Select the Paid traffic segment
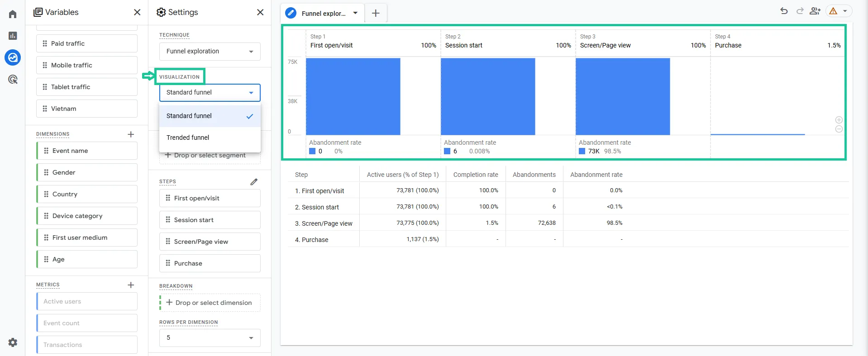 [87, 43]
